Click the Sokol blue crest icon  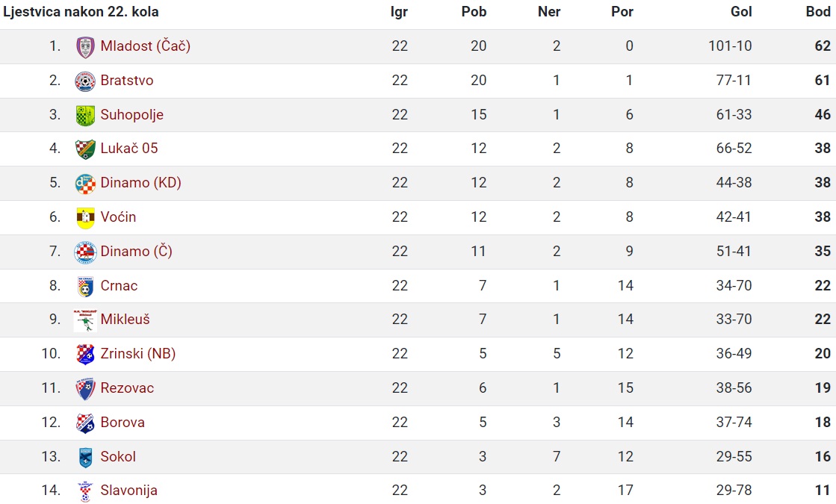tap(85, 457)
